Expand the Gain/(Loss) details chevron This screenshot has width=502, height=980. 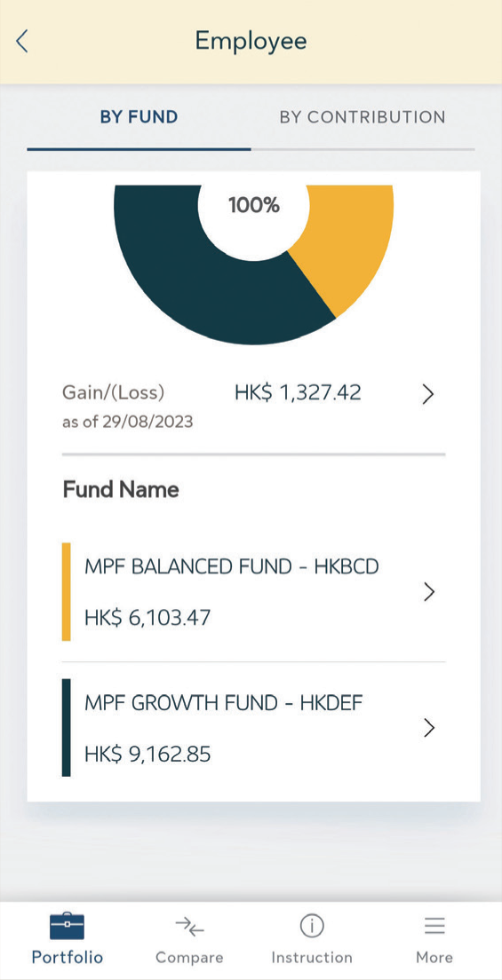[428, 394]
